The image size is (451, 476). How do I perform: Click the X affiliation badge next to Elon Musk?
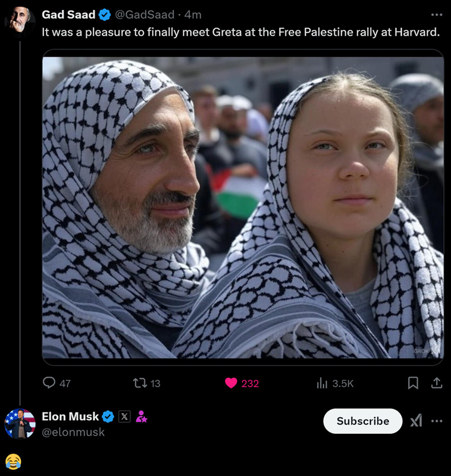(x=124, y=416)
